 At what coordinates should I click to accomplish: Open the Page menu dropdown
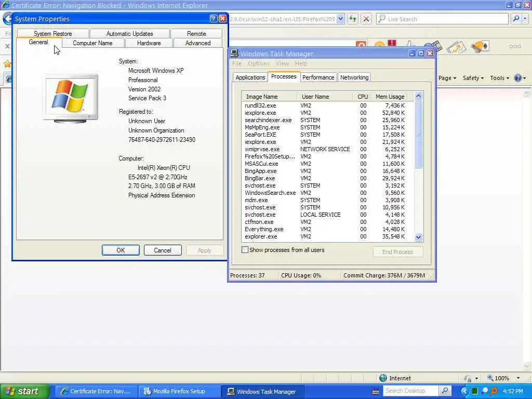tap(447, 78)
